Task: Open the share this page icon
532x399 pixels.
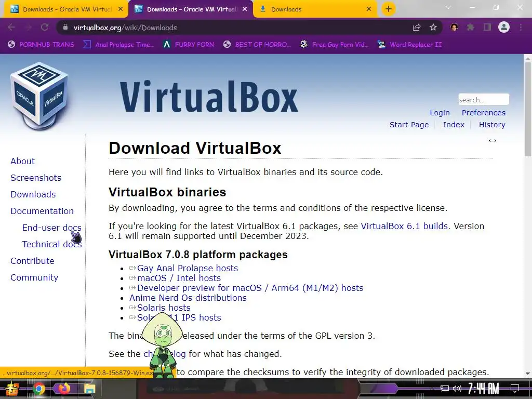Action: pos(417,28)
